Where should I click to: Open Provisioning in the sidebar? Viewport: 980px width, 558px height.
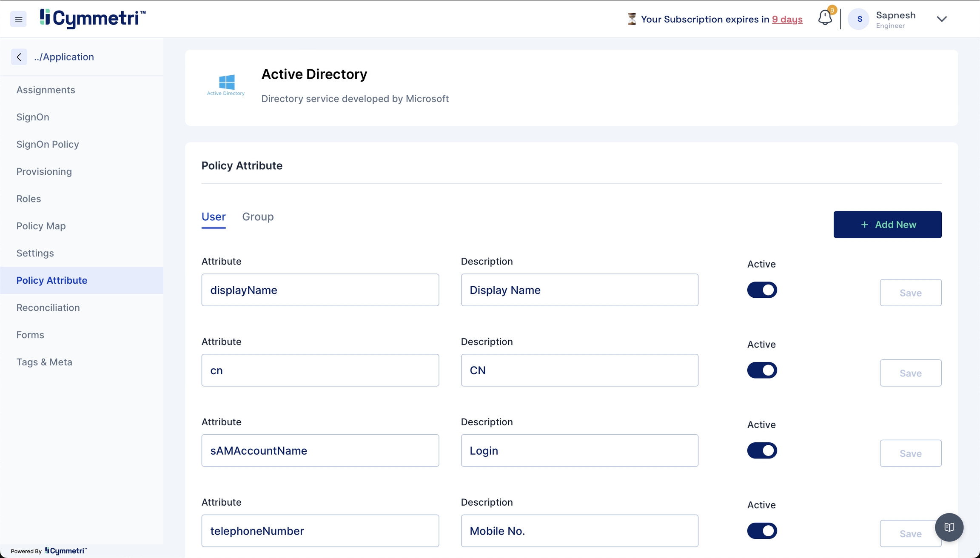coord(44,171)
